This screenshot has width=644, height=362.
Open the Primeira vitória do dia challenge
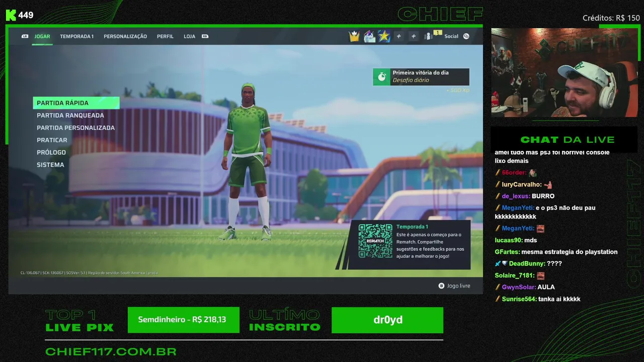click(x=421, y=77)
